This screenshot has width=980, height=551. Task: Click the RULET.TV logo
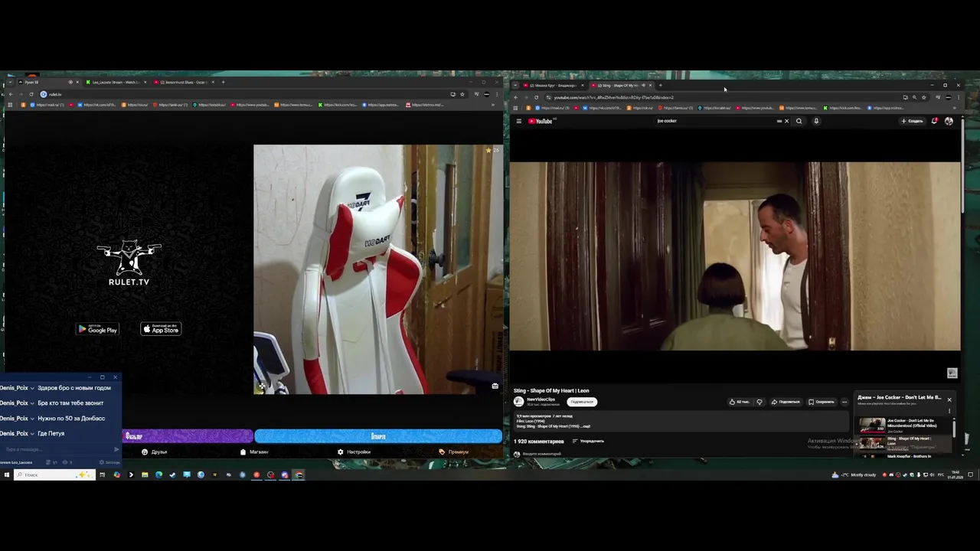[x=129, y=263]
